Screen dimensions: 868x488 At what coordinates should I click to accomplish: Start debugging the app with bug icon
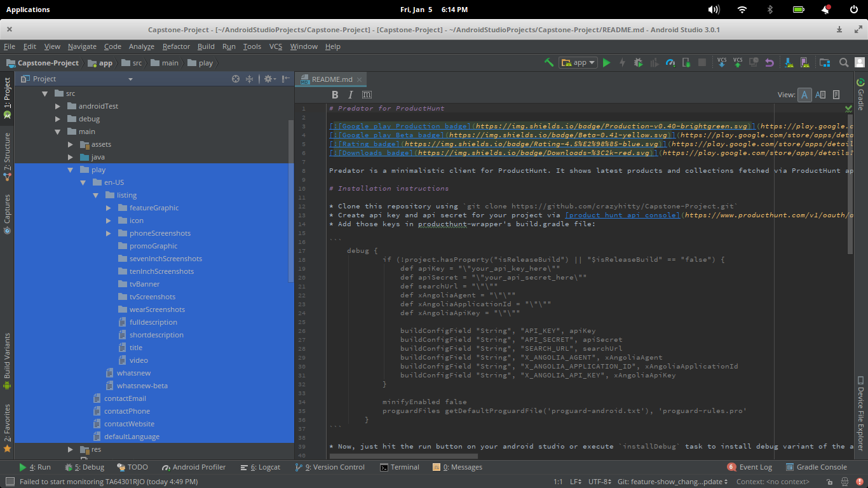[x=638, y=62]
